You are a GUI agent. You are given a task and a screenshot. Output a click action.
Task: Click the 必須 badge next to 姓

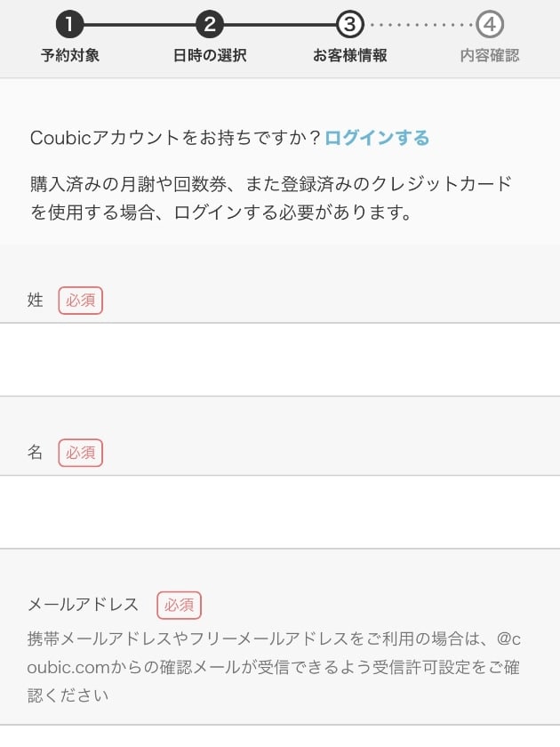[x=81, y=301]
